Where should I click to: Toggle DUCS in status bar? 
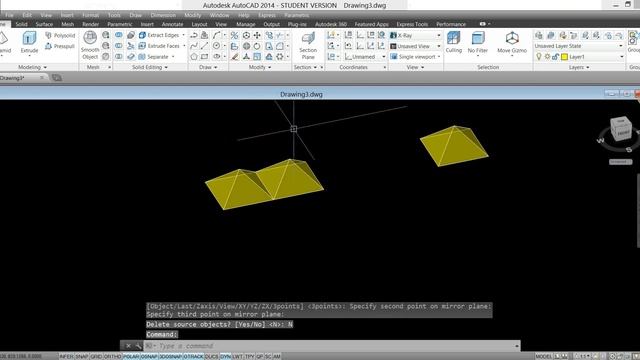211,356
